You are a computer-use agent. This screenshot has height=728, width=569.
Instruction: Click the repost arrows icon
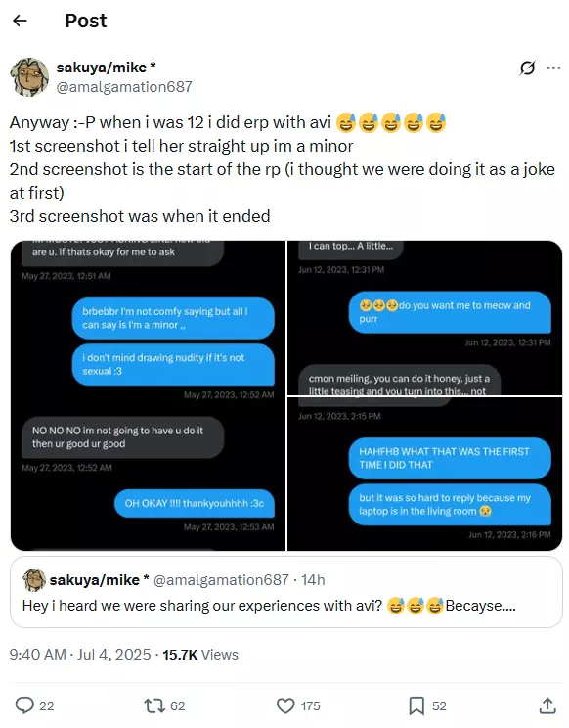(x=153, y=705)
